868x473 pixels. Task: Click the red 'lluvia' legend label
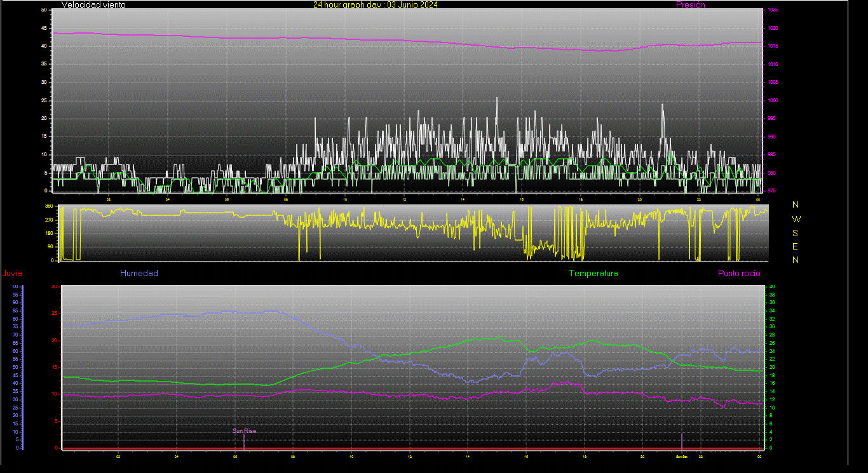pyautogui.click(x=12, y=274)
